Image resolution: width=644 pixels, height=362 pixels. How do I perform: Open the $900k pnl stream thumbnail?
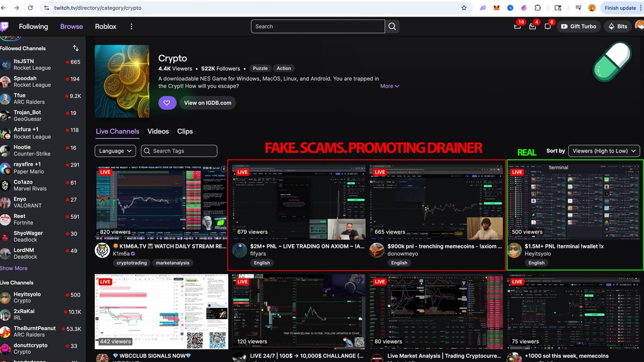tap(436, 201)
